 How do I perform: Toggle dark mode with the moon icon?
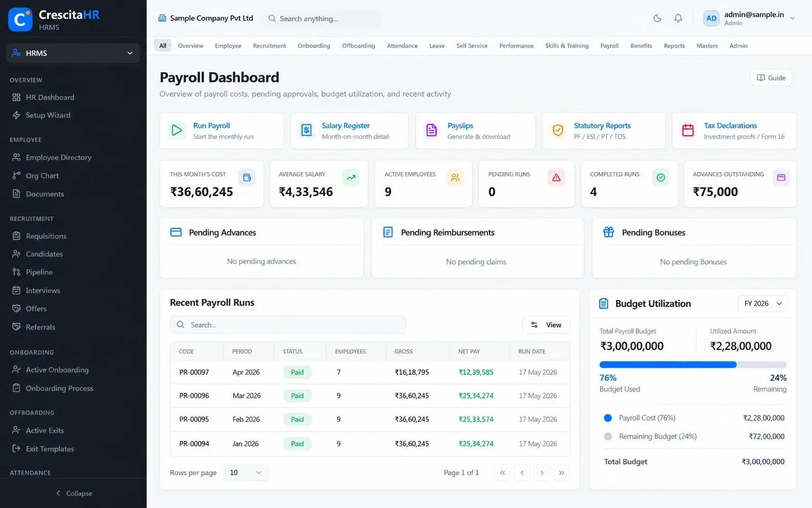[657, 18]
